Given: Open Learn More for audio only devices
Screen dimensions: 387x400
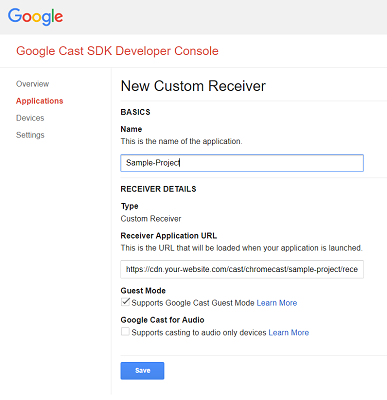Looking at the screenshot, I should 289,333.
